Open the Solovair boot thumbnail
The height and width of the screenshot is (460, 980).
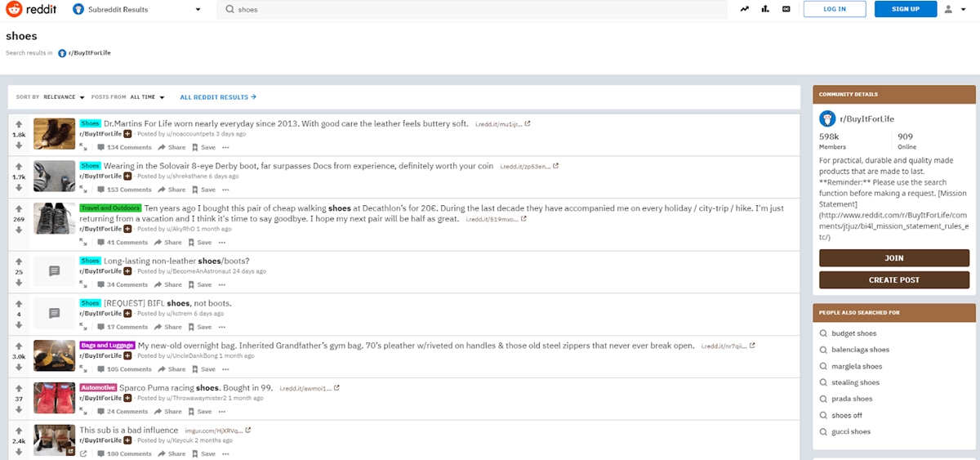coord(55,176)
